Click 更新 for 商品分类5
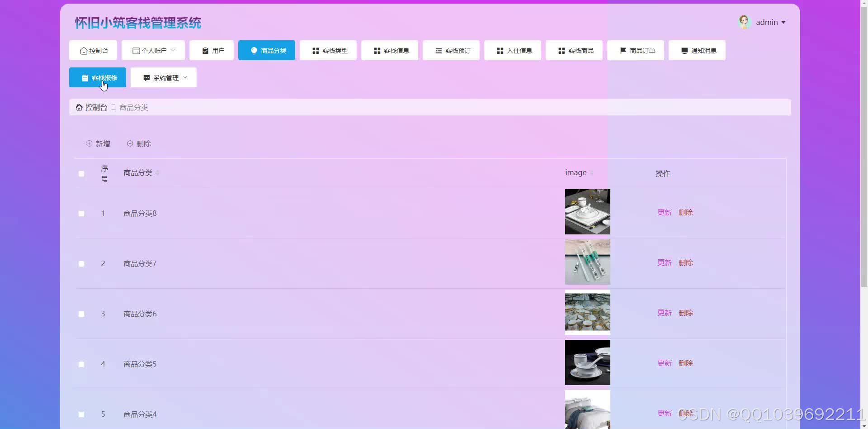The width and height of the screenshot is (868, 429). click(665, 363)
